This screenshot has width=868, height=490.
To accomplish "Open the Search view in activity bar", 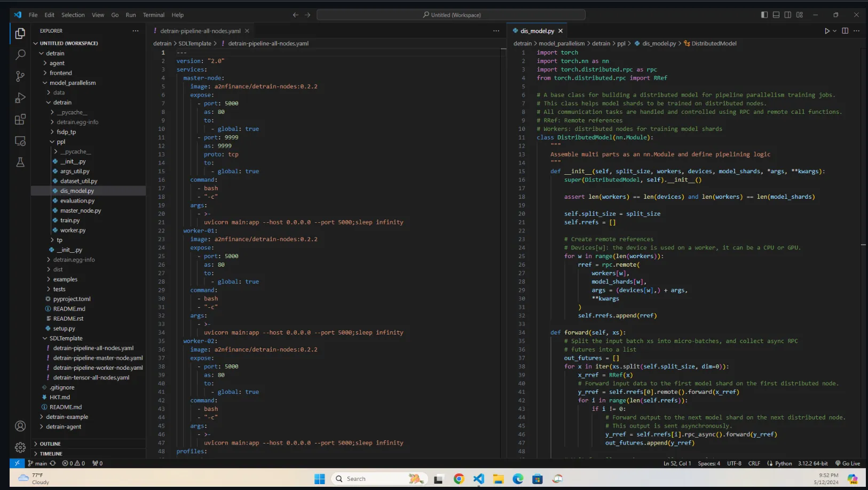I will click(x=20, y=55).
